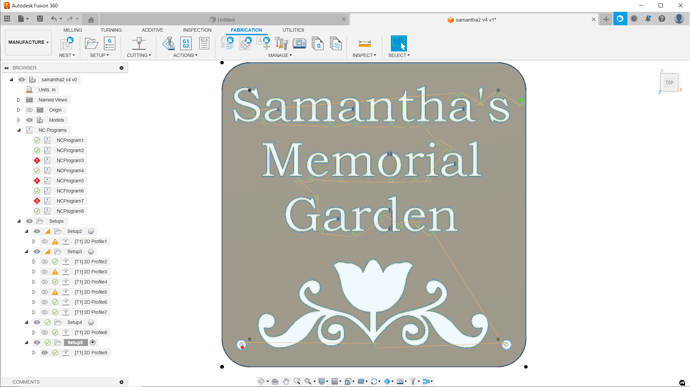Click the ViewCube TOP face
The width and height of the screenshot is (690, 387).
[669, 82]
